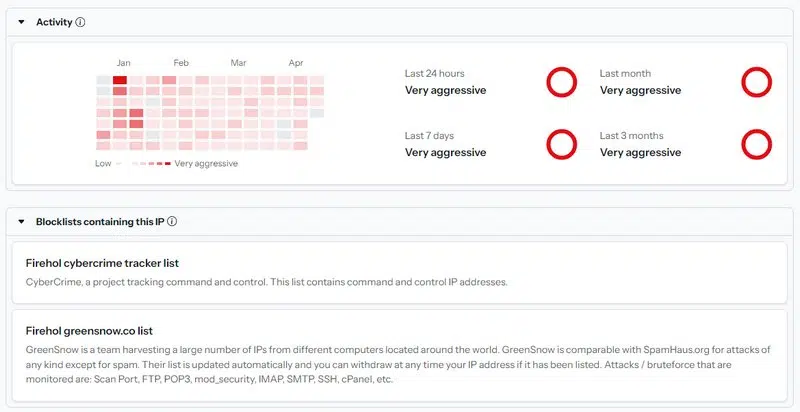This screenshot has width=800, height=412.
Task: Click the Apr month label on heatmap
Action: [296, 63]
